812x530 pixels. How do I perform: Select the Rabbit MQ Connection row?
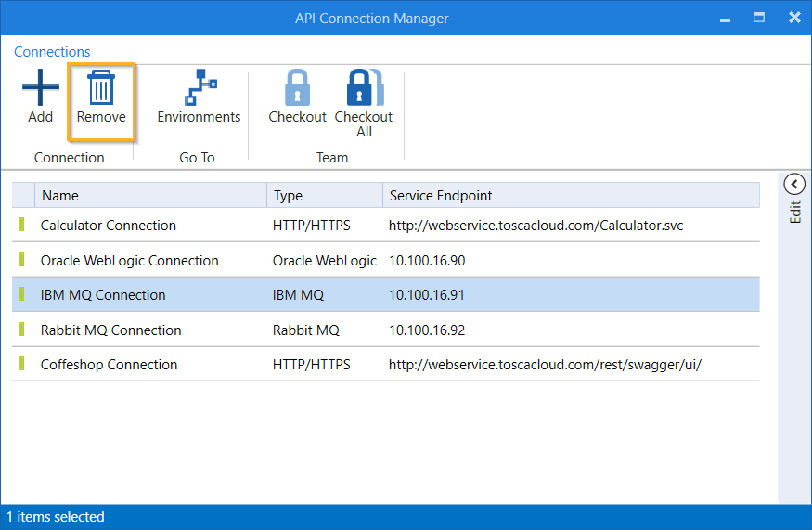(111, 330)
